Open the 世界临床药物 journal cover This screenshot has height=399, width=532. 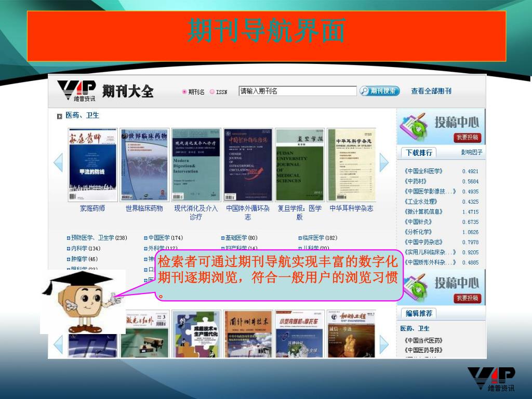pyautogui.click(x=144, y=165)
